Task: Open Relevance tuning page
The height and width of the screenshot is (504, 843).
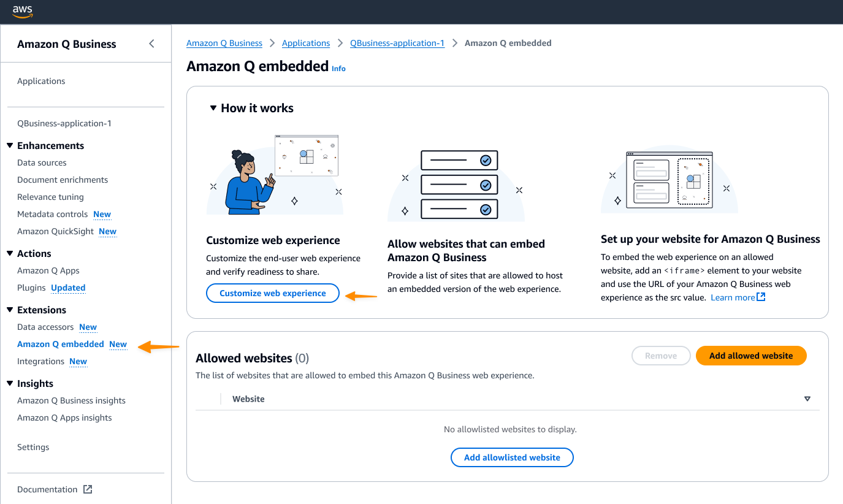Action: pos(50,197)
